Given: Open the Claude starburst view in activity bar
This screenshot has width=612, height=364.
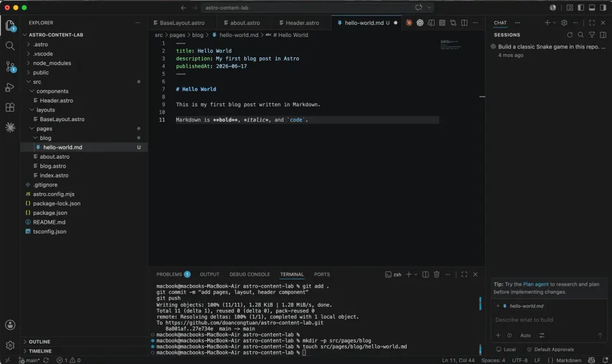Looking at the screenshot, I should point(10,127).
